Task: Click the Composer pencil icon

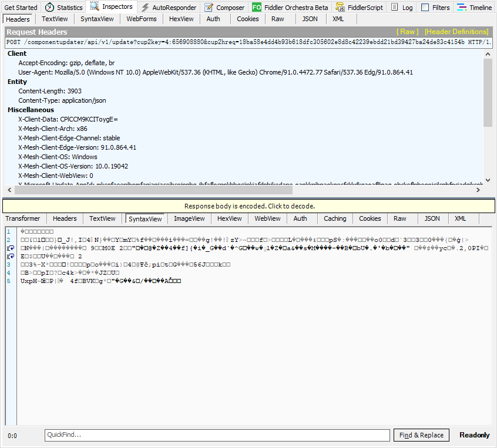Action: (x=209, y=7)
